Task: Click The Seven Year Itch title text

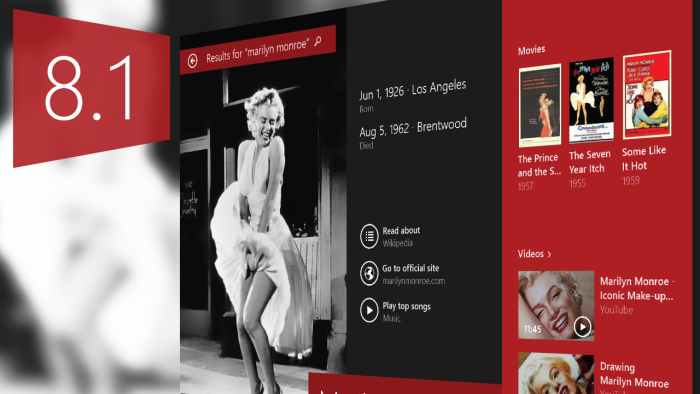Action: coord(589,162)
